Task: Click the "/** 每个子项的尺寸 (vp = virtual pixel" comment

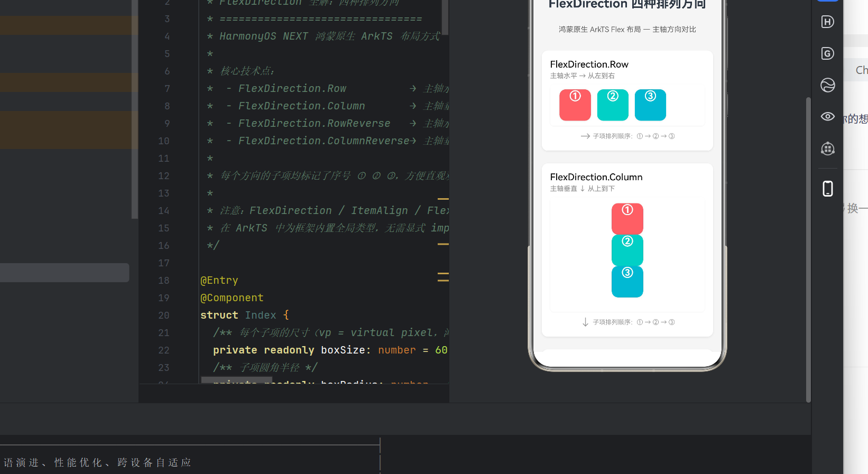Action: (x=331, y=333)
